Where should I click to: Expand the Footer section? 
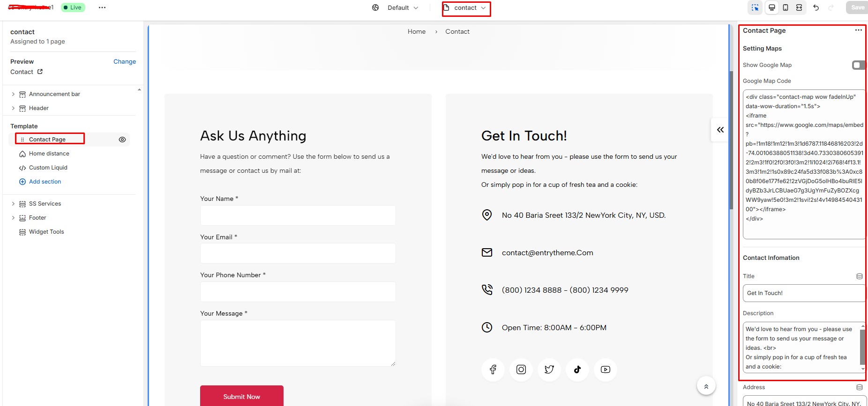pos(13,218)
